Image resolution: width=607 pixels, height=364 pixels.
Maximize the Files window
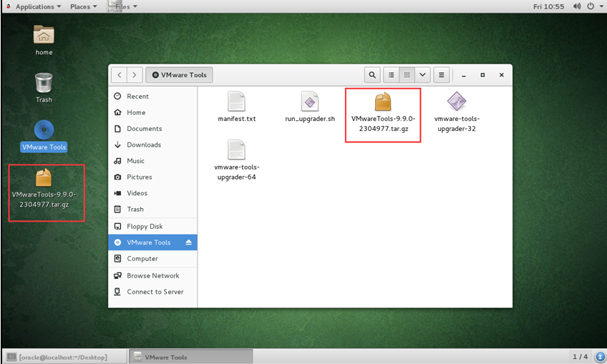482,75
